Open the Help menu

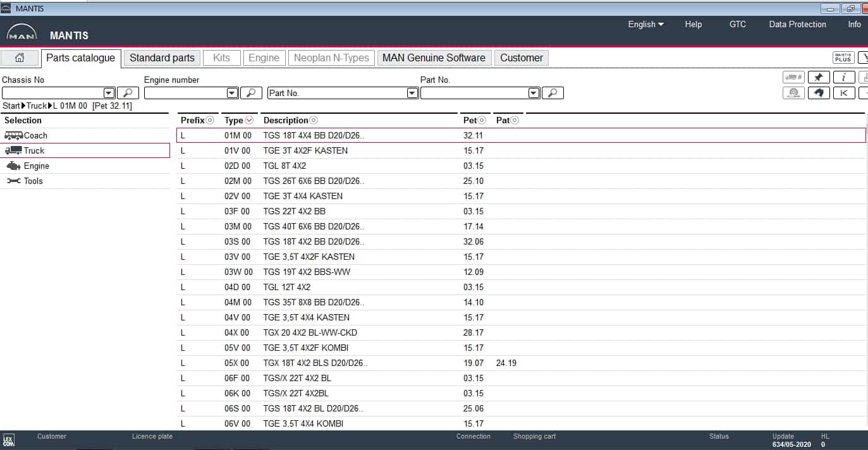[694, 24]
